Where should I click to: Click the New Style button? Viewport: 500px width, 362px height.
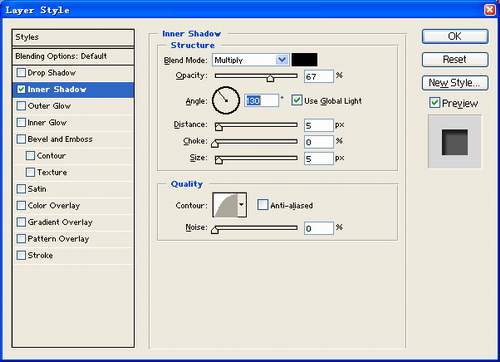[455, 83]
